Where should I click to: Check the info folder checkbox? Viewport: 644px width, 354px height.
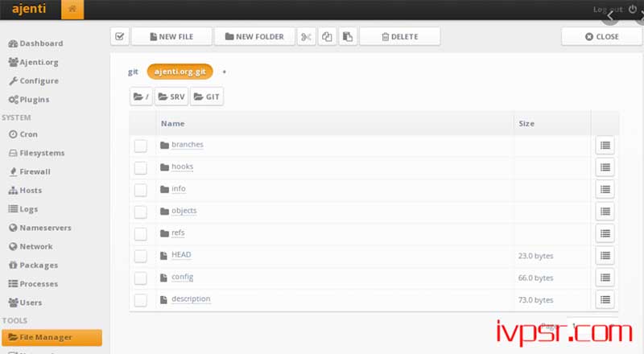(x=140, y=190)
